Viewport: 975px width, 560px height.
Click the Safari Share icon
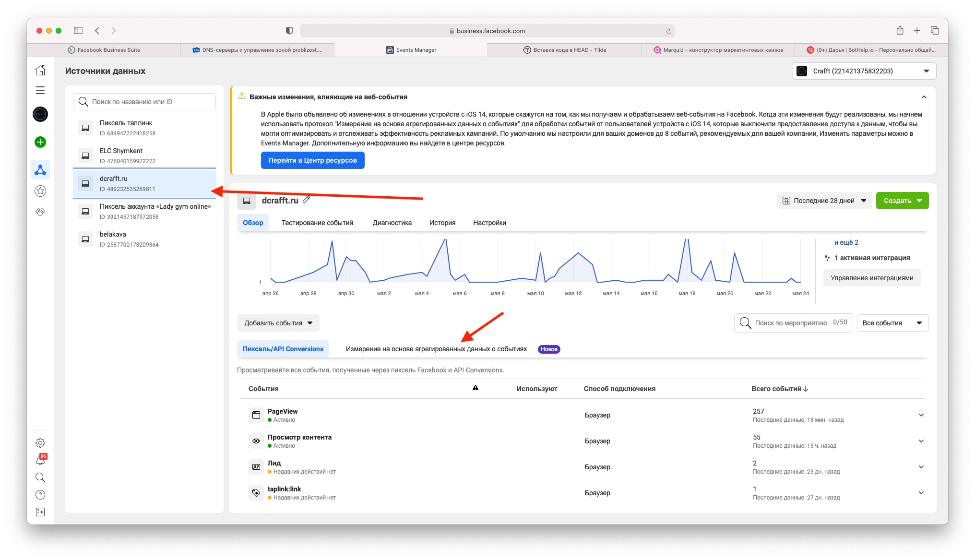pyautogui.click(x=900, y=30)
